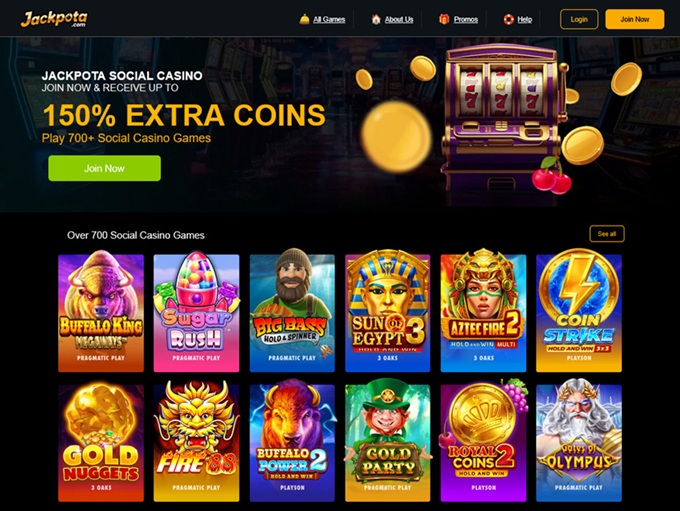Open the Buffalo King Megaways game tile

(x=101, y=311)
